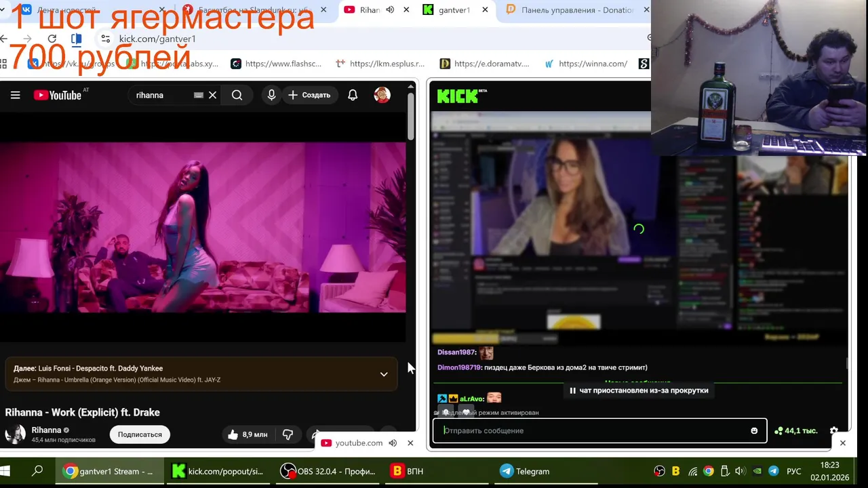Subscribe with the 'Подписаться' button
The width and height of the screenshot is (868, 488).
tap(140, 434)
